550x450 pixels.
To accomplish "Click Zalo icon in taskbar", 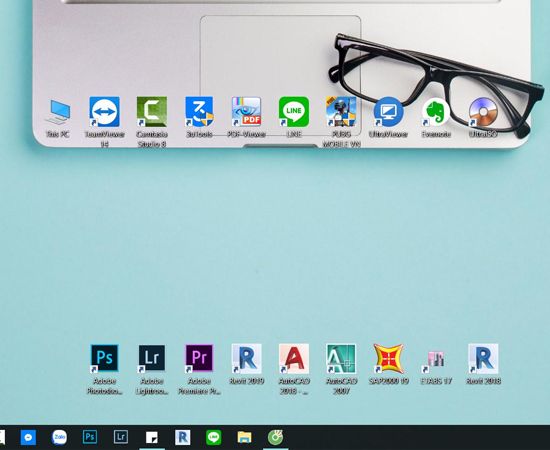I will 59,437.
